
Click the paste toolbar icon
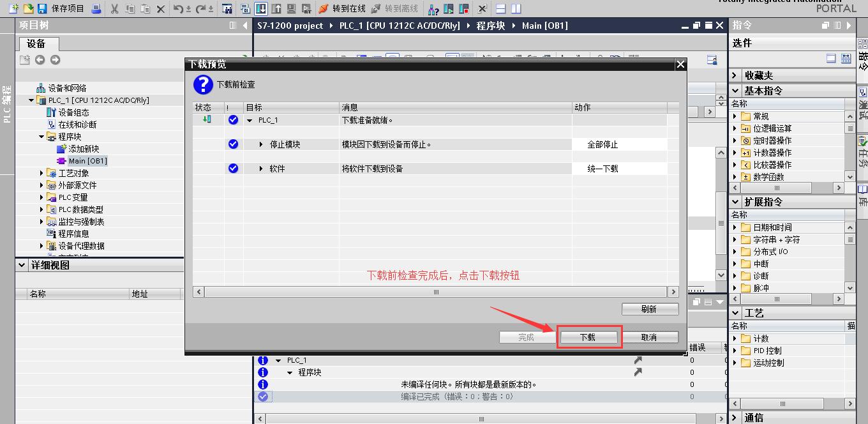[x=146, y=9]
